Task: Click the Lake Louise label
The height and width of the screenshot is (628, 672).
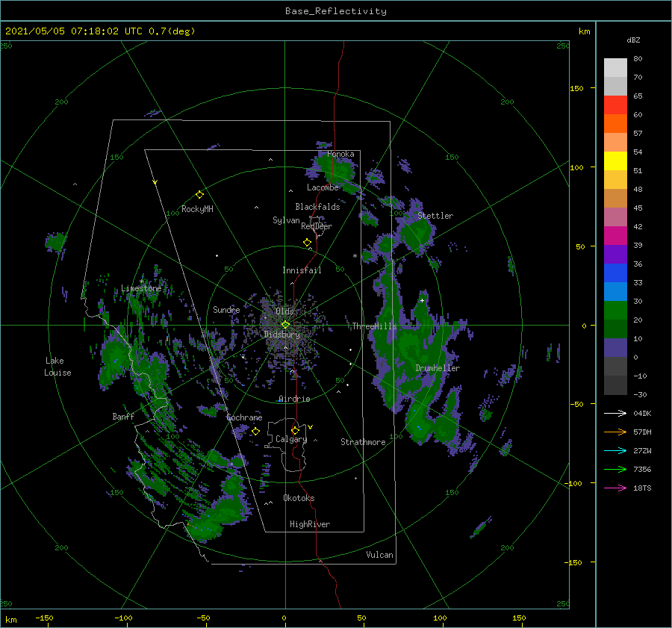Action: tap(57, 367)
